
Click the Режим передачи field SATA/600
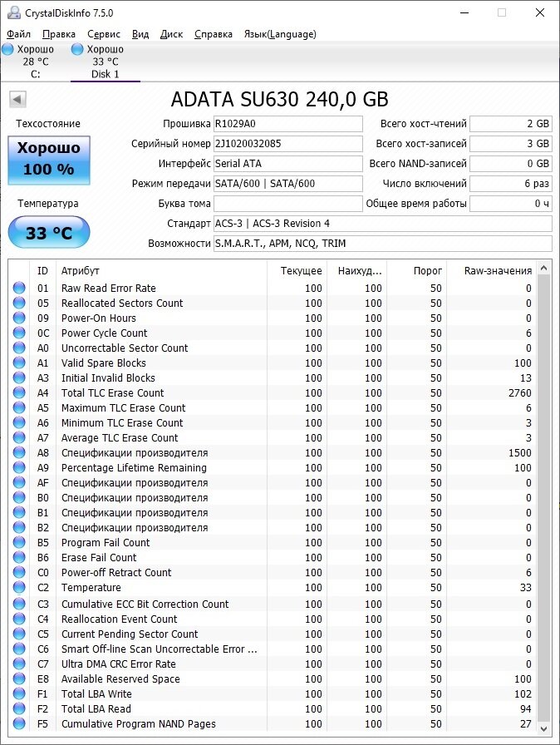(288, 184)
